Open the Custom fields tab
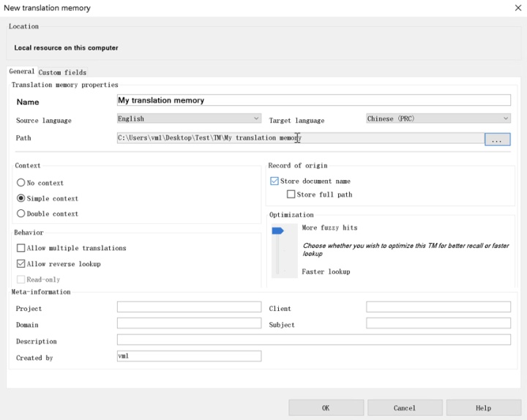Image resolution: width=527 pixels, height=420 pixels. 62,72
